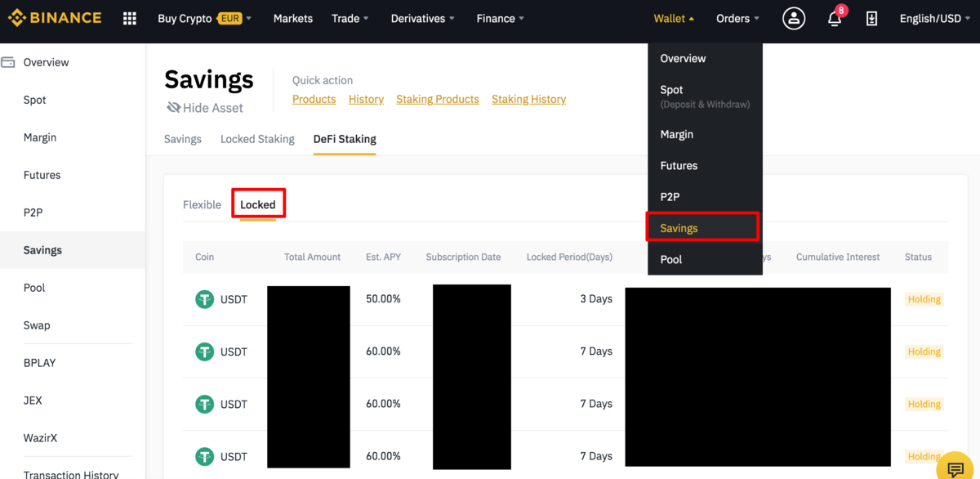Screen dimensions: 980x479
Task: Click the Overview wallet card icon in sidebar
Action: click(8, 62)
